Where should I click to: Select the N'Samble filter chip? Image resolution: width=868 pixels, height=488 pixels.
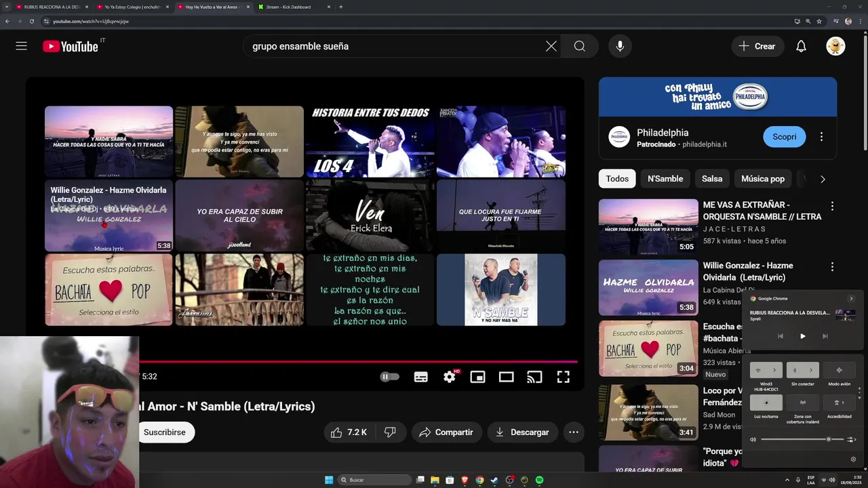click(665, 179)
